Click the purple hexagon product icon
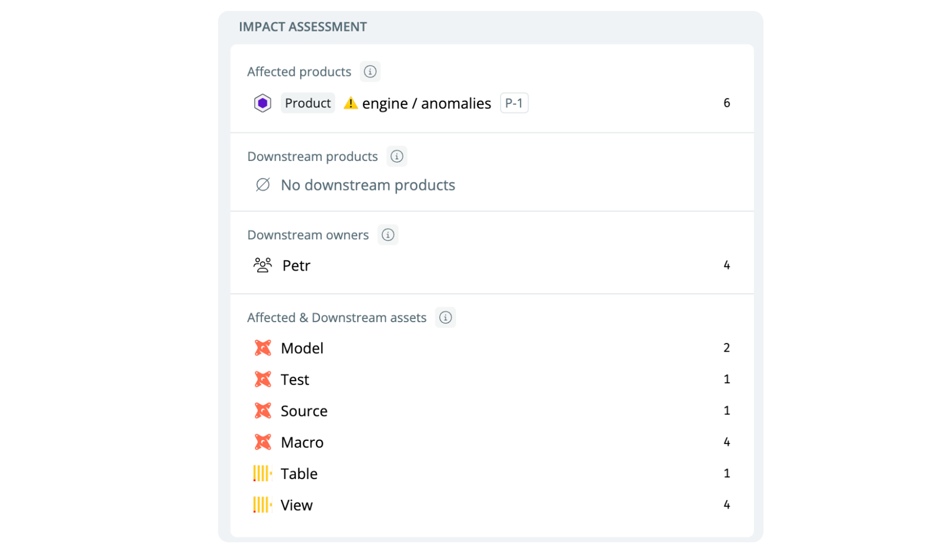This screenshot has height=560, width=947. click(262, 103)
